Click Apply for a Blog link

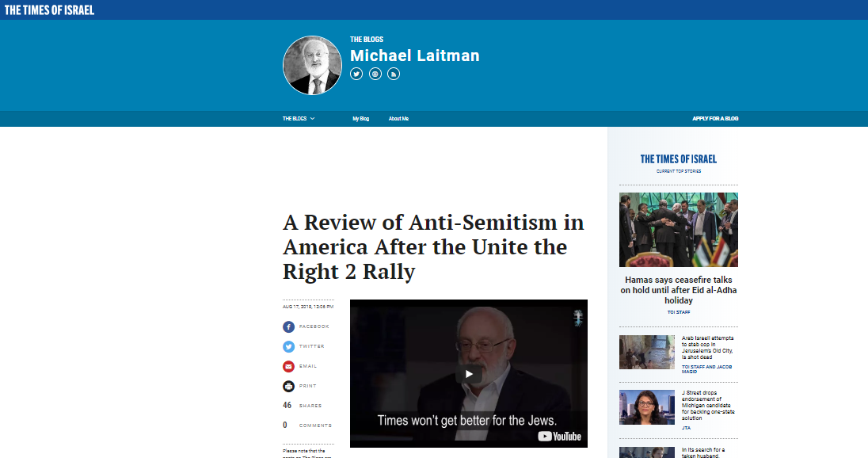click(715, 119)
